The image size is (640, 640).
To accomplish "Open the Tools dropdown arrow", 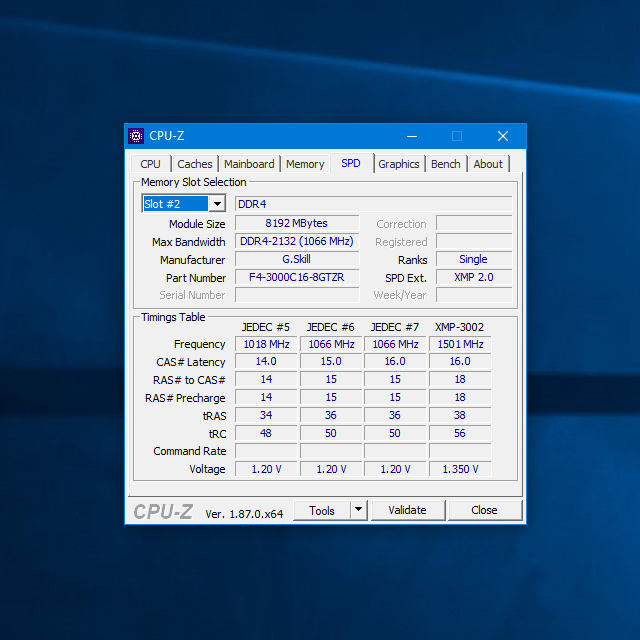I will tap(358, 509).
